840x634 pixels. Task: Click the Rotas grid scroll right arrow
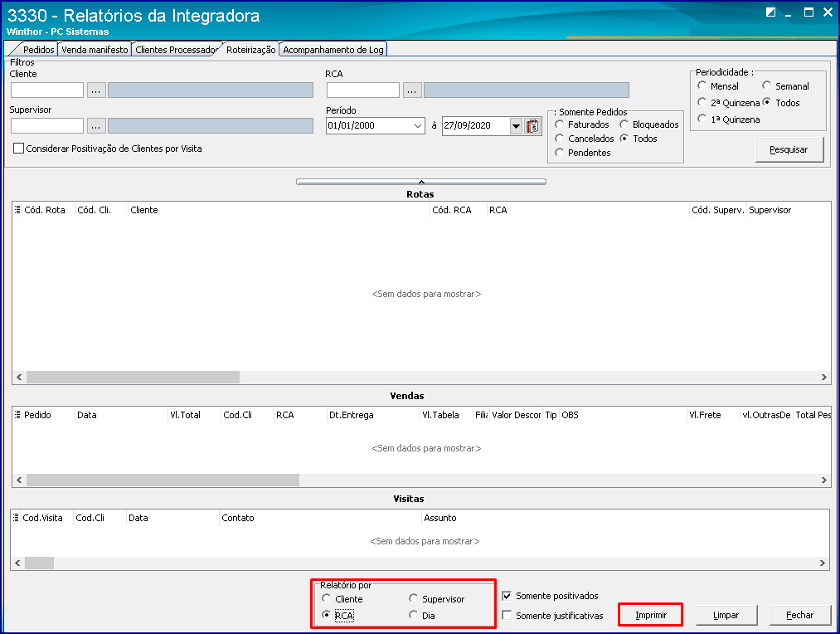click(x=824, y=378)
